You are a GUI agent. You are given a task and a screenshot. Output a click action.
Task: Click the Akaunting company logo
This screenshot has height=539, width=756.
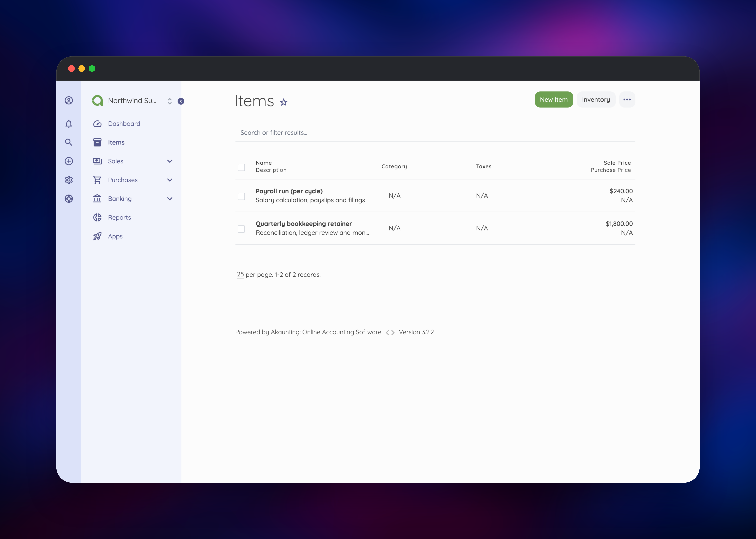(97, 101)
